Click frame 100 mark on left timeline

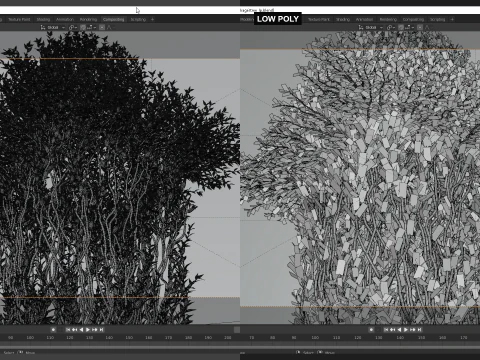click(30, 338)
